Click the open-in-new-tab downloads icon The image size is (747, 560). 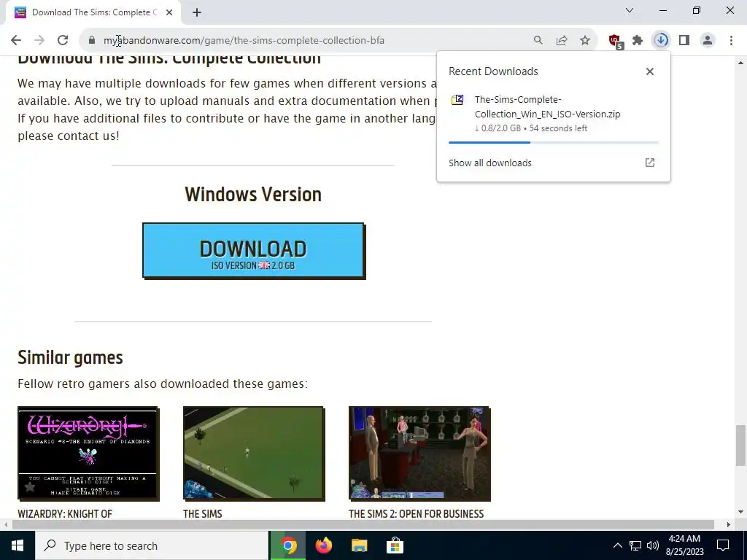pos(650,163)
